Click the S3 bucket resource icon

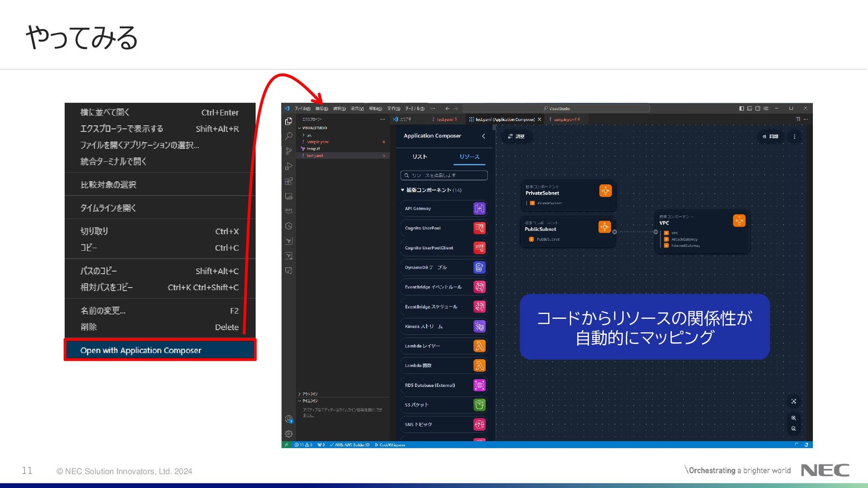click(479, 405)
